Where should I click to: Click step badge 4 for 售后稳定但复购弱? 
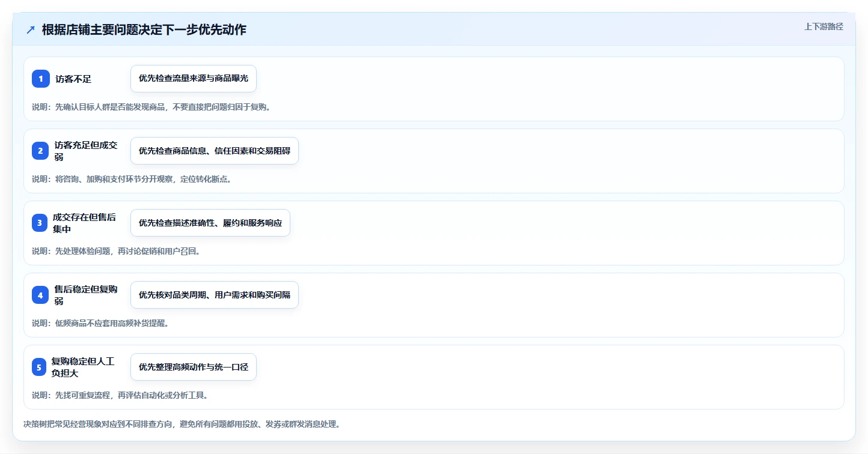coord(41,295)
